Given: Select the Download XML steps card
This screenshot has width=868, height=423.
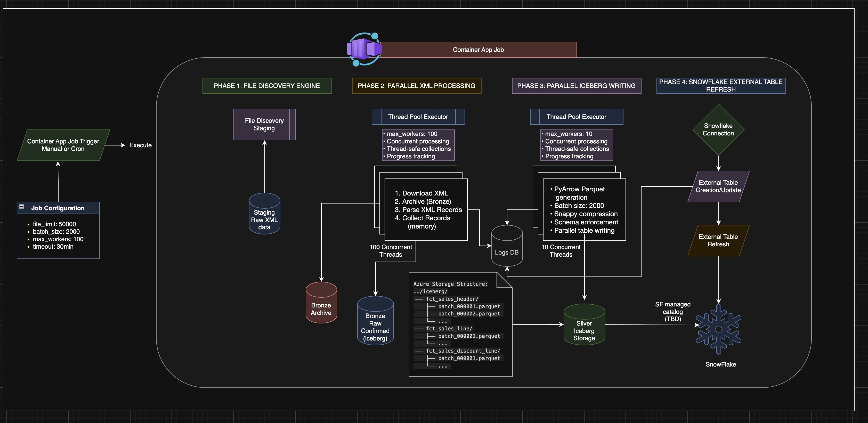Looking at the screenshot, I should (x=426, y=210).
